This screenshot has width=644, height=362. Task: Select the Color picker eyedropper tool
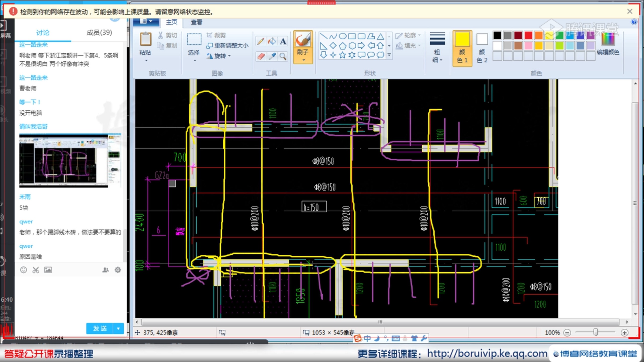[x=272, y=56]
